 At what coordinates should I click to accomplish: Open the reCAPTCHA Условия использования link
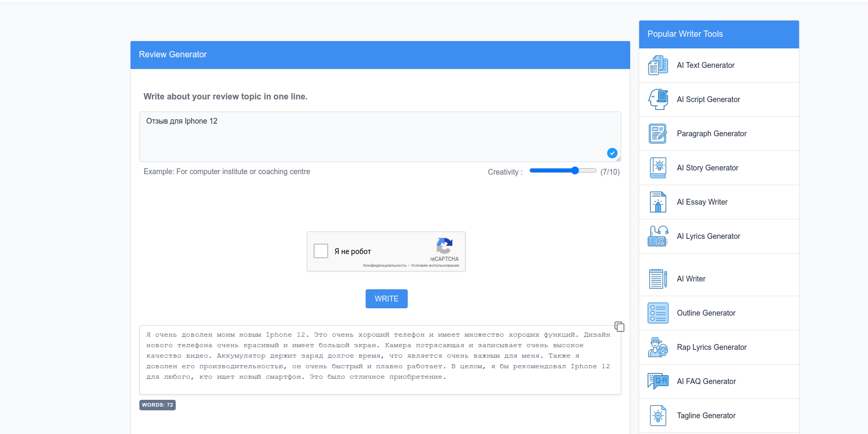pos(435,266)
